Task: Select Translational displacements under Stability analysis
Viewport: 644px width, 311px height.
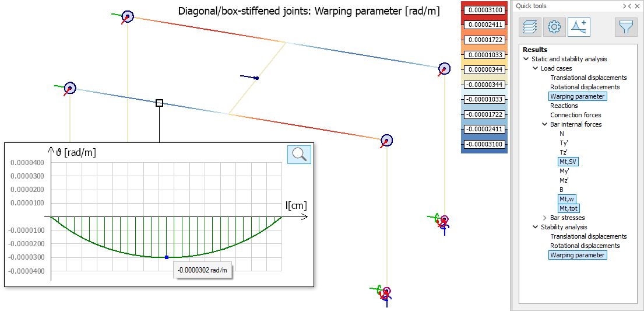Action: (588, 236)
